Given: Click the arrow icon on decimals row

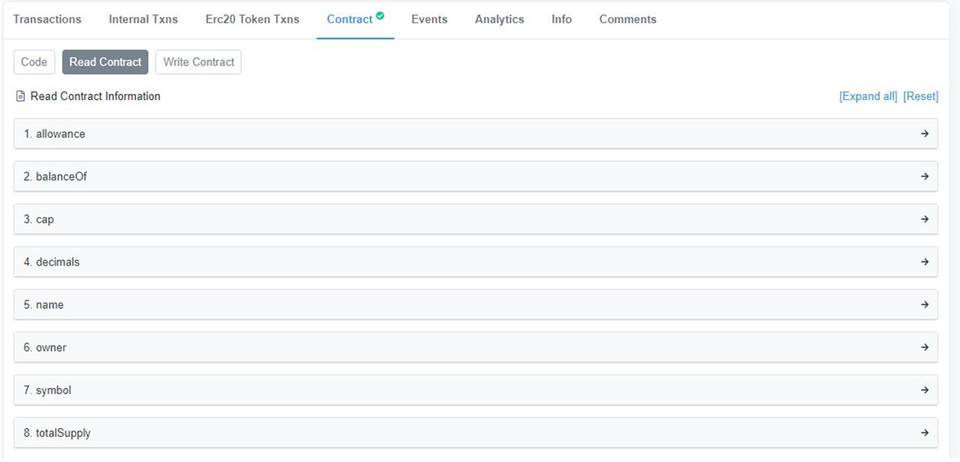Looking at the screenshot, I should (x=924, y=262).
